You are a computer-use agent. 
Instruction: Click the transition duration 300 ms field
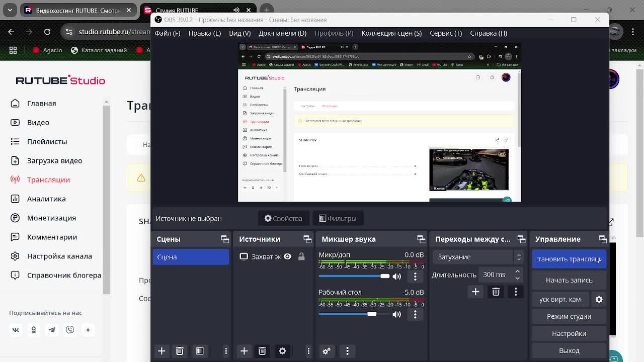pyautogui.click(x=496, y=275)
